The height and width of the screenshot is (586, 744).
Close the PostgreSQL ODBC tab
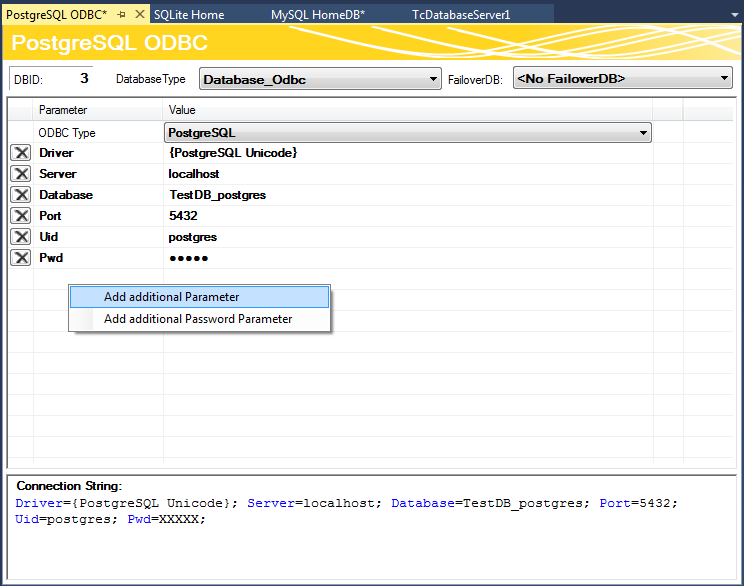click(140, 14)
